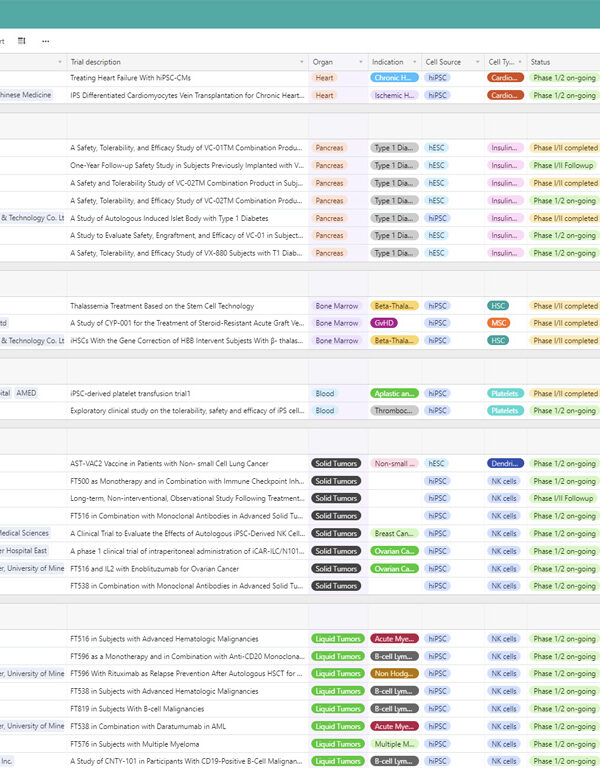Select 'FT576 in Subjects with Multiple Myeloma' cell
This screenshot has width=600, height=768.
[188, 744]
